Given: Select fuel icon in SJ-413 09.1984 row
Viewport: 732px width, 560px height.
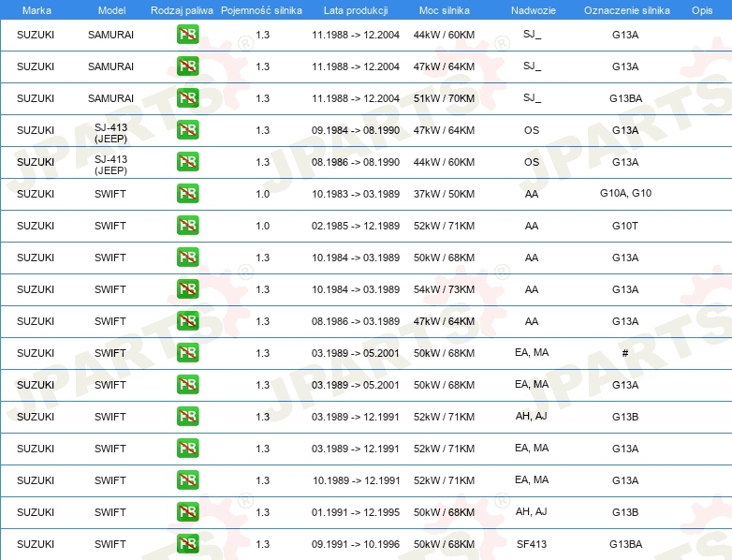Looking at the screenshot, I should [x=187, y=130].
